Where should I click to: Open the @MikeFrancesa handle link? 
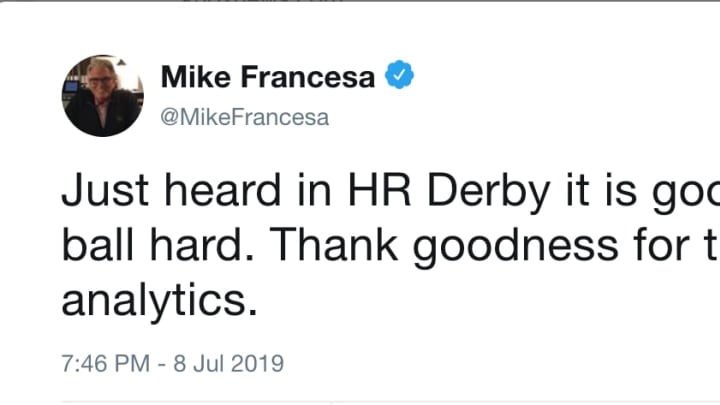pos(244,117)
